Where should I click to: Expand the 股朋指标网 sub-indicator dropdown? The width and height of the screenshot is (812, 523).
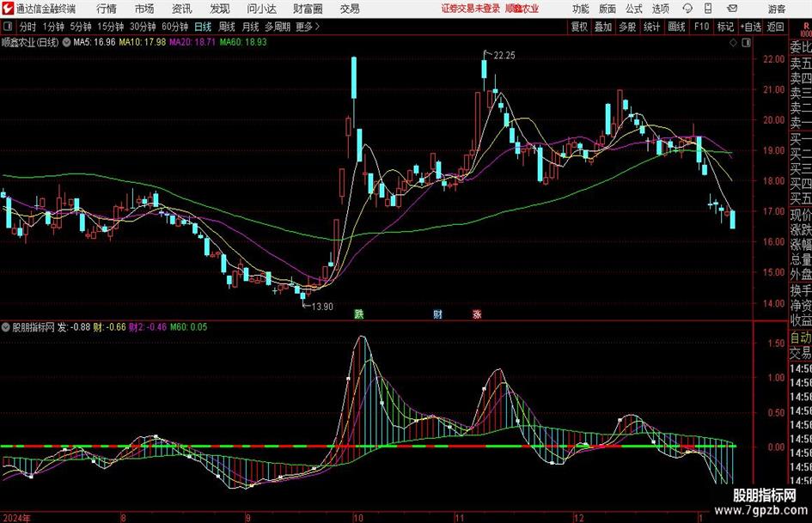[x=6, y=327]
